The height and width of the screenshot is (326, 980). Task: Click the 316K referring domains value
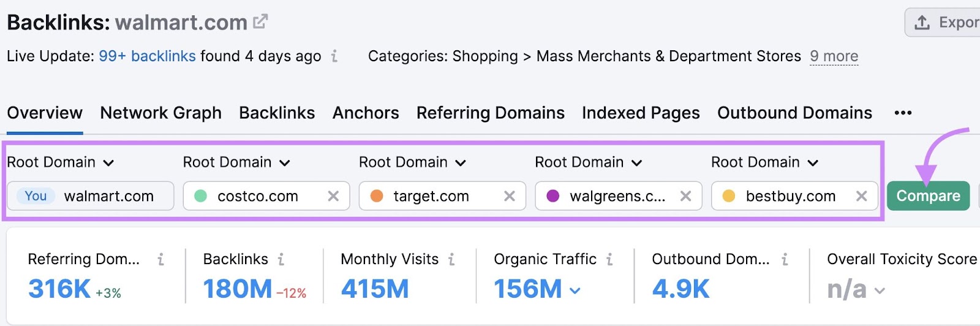[59, 289]
